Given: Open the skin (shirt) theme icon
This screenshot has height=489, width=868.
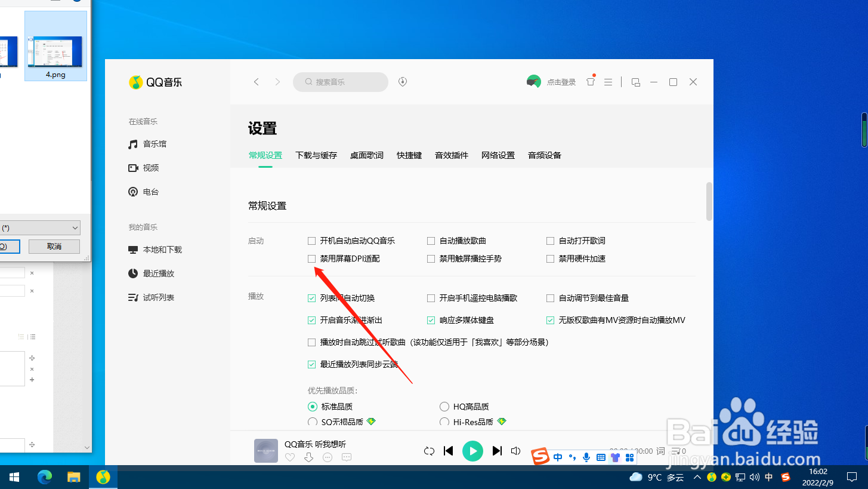Looking at the screenshot, I should 591,82.
